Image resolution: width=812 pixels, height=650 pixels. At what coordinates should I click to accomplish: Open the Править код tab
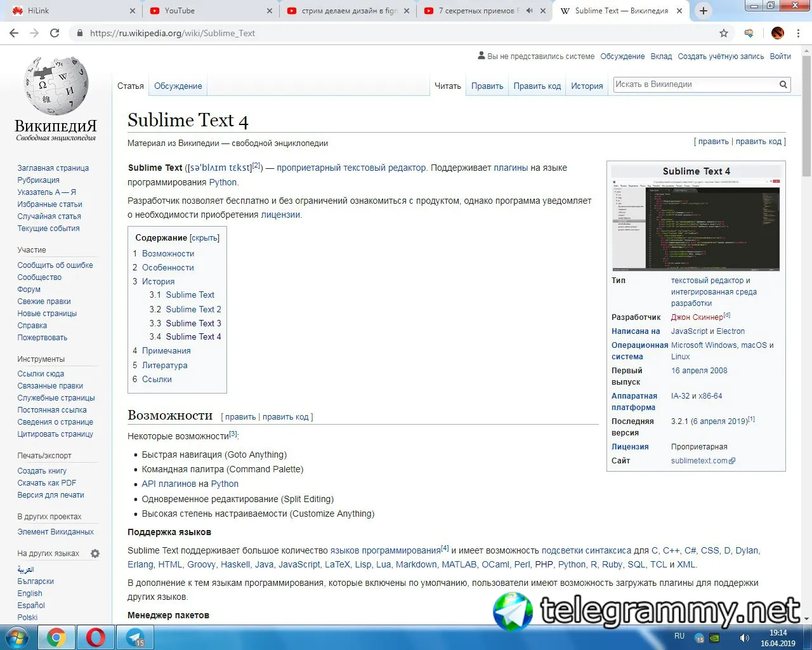click(x=537, y=86)
